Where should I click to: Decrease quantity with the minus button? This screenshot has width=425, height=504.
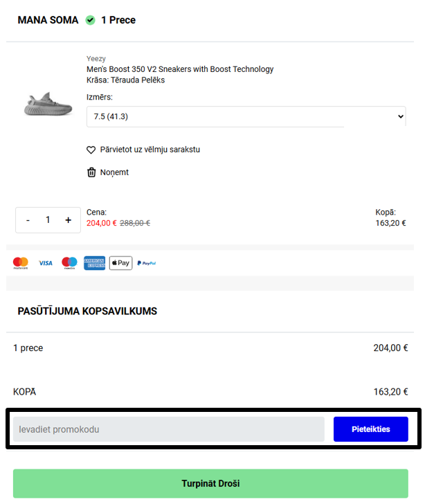tap(28, 220)
